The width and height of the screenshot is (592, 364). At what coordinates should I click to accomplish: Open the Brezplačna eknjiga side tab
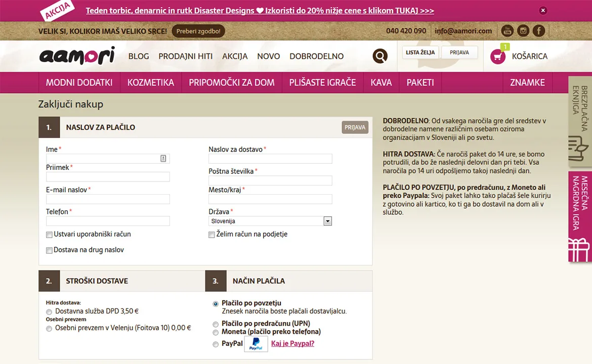click(x=580, y=121)
